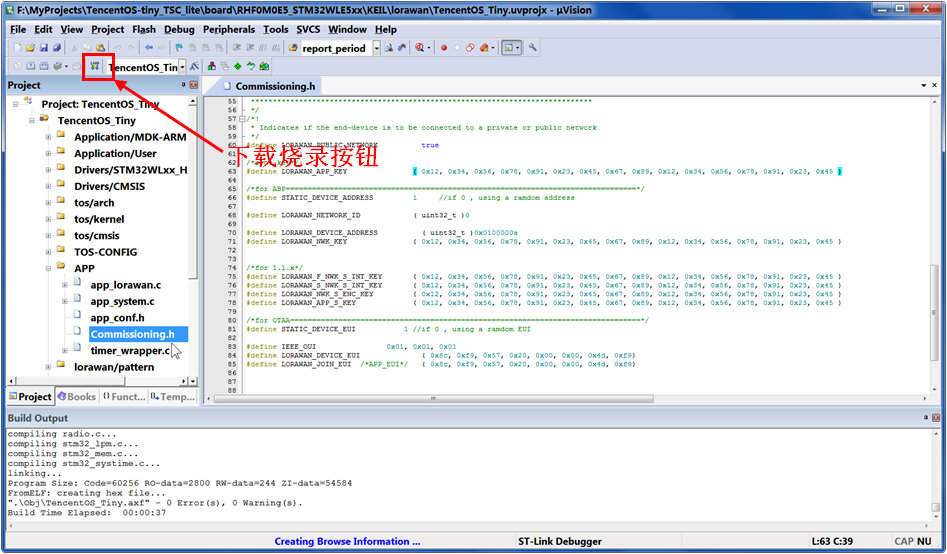The image size is (947, 554).
Task: Select app_conf.h in project tree
Action: [117, 318]
